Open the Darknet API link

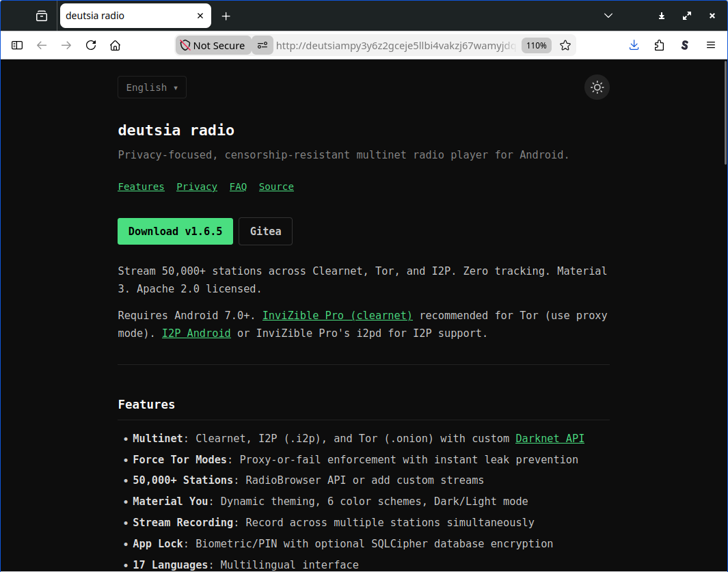click(550, 439)
